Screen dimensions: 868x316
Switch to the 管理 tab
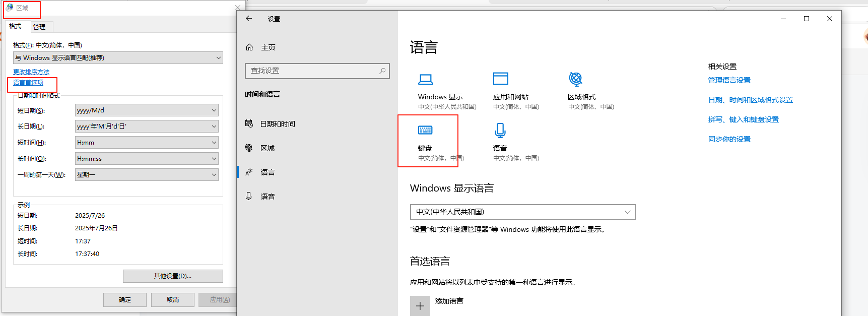coord(39,27)
